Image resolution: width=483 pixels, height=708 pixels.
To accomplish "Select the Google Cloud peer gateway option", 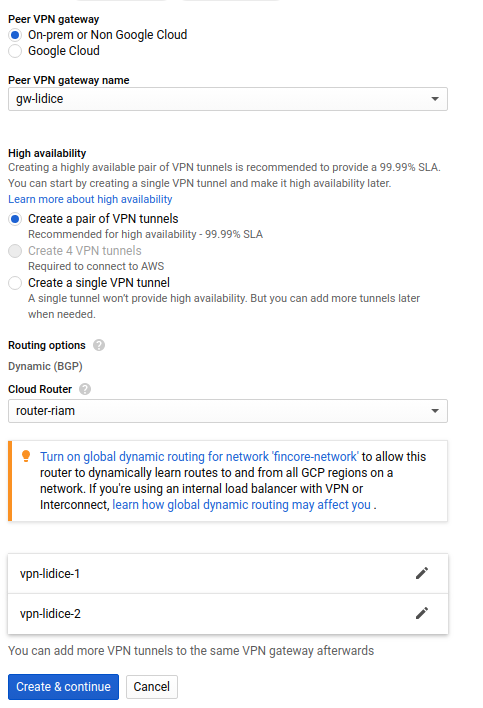I will [x=15, y=51].
